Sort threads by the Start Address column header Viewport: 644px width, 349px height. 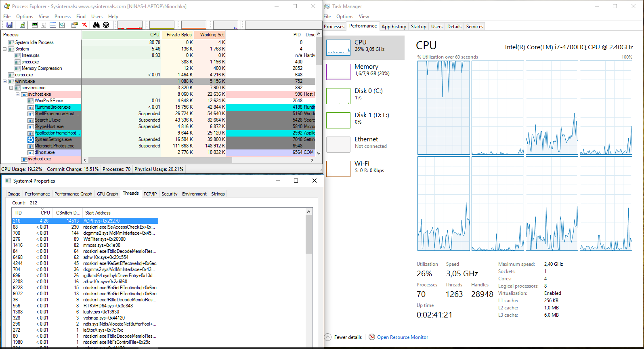(x=120, y=213)
